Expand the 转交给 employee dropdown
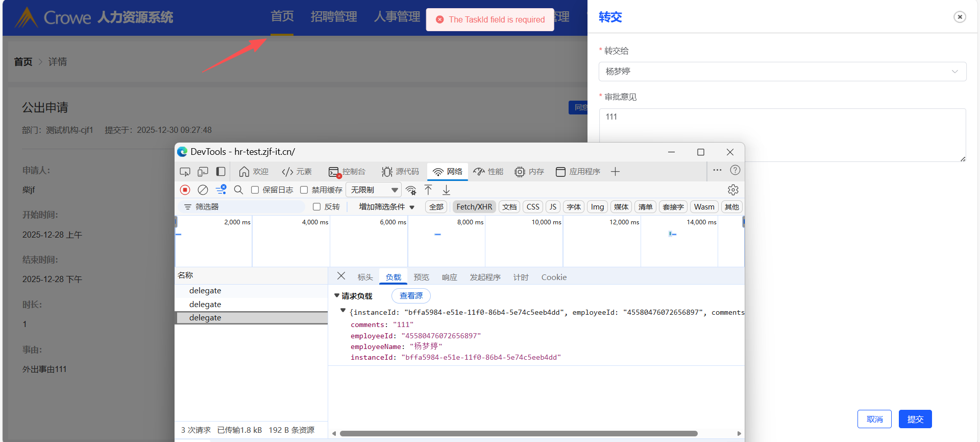 pyautogui.click(x=782, y=72)
